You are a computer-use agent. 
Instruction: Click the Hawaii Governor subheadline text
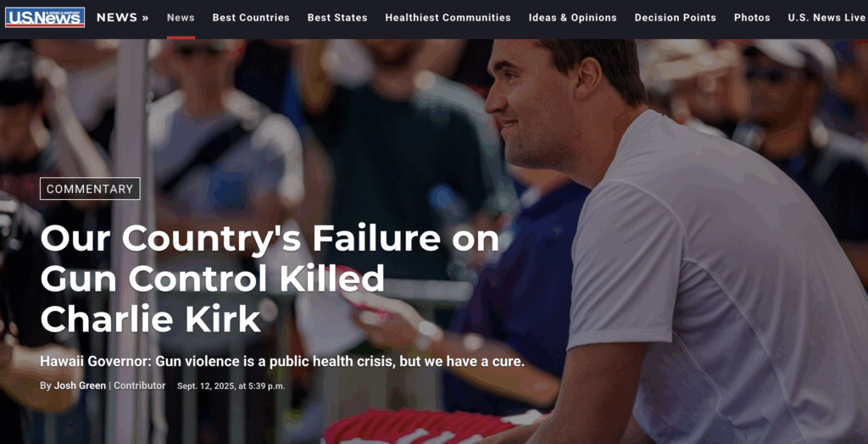281,362
